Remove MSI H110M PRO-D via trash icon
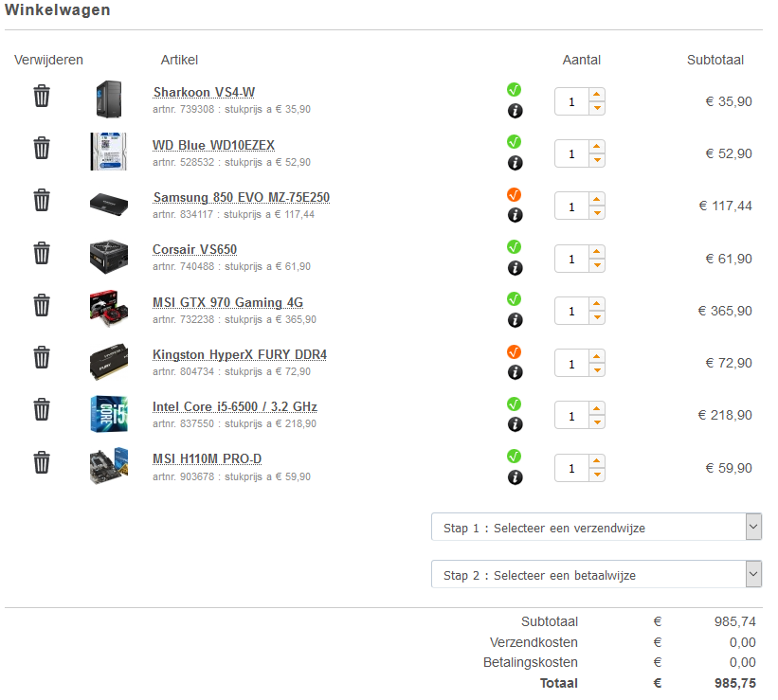This screenshot has width=778, height=700. 42,462
